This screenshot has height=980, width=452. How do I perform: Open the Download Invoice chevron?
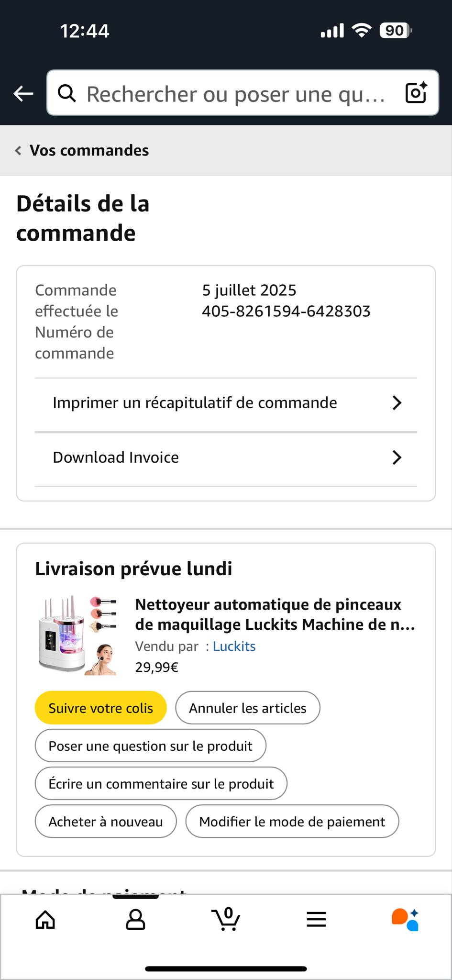(x=397, y=457)
